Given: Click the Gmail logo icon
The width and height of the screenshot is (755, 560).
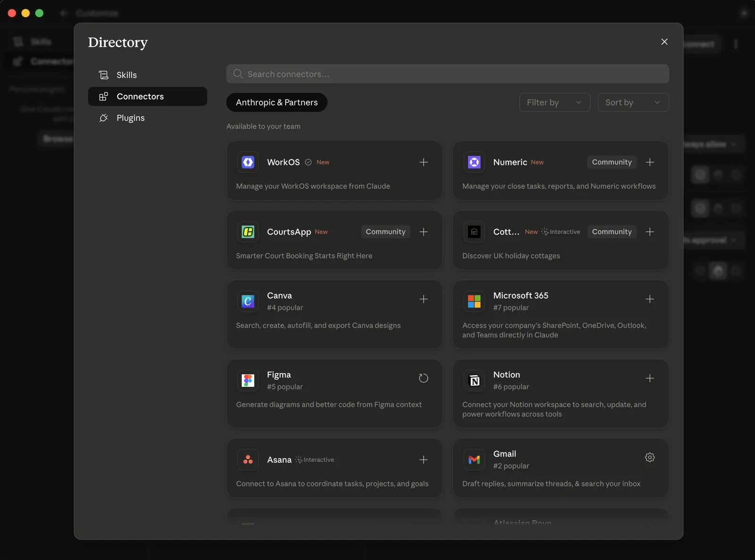Looking at the screenshot, I should click(x=474, y=460).
